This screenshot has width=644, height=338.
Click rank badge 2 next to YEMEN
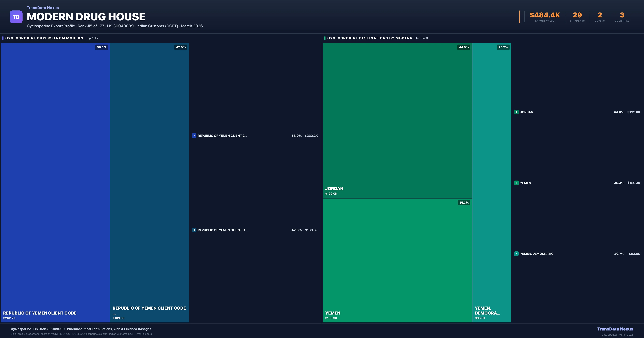[x=516, y=183]
